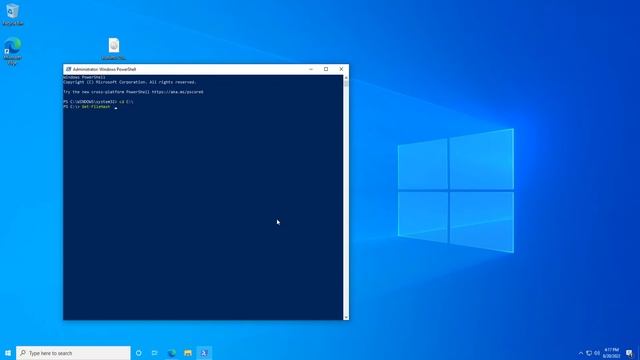Click the PowerShell scrollbar up arrow
Viewport: 640px width, 360px height.
coord(346,78)
